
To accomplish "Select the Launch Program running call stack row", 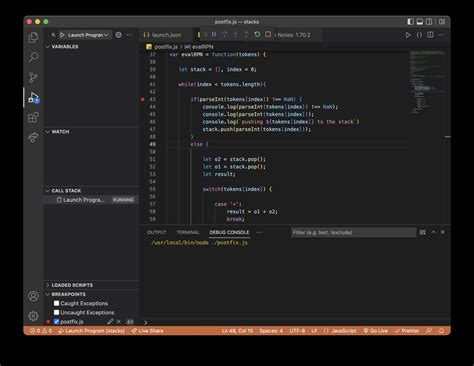I will (91, 200).
